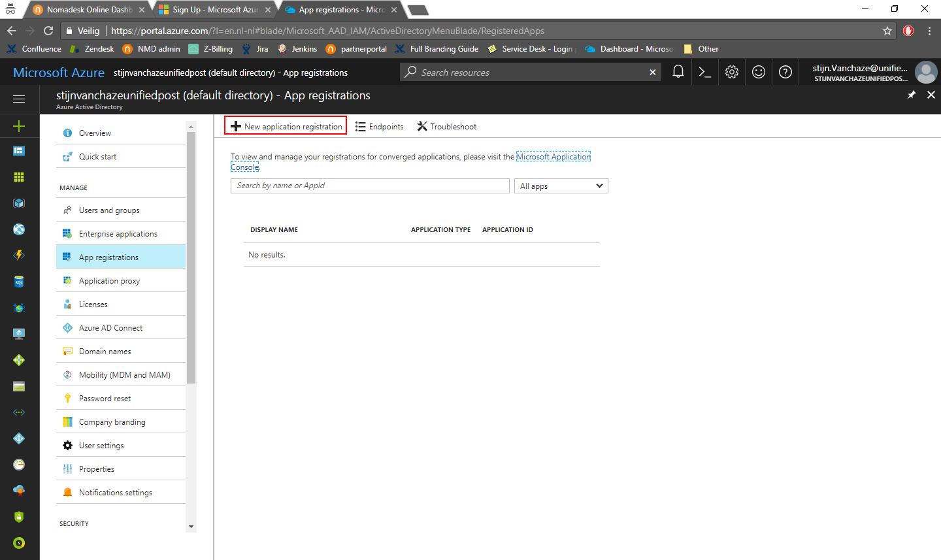Click menu scrollbar down arrow
This screenshot has width=941, height=560.
[x=191, y=527]
